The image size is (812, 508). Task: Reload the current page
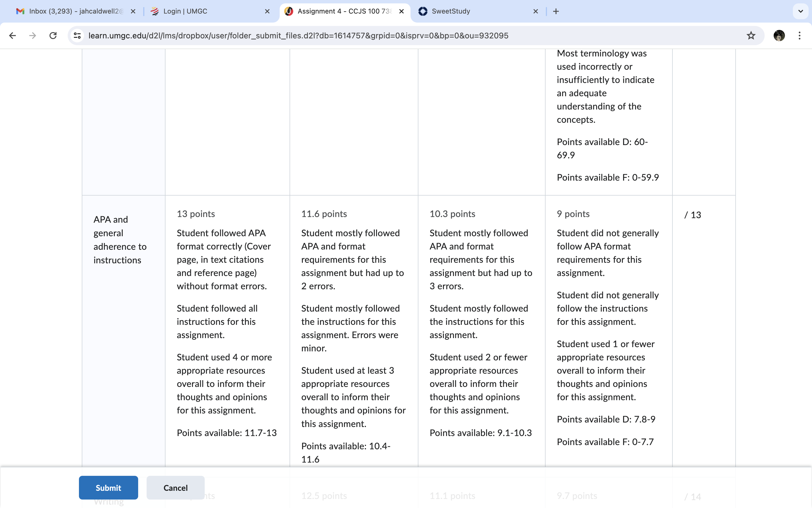point(53,36)
